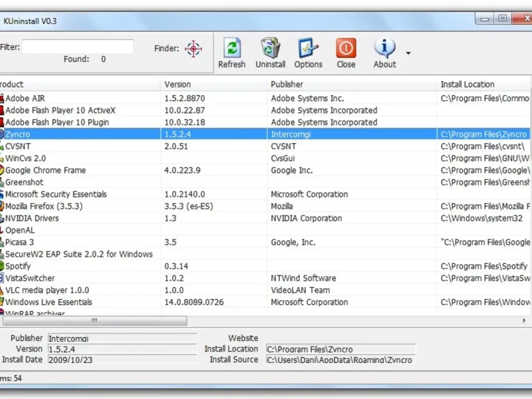The image size is (532, 399).
Task: Select VLC media player 1.0.0
Action: 265,290
